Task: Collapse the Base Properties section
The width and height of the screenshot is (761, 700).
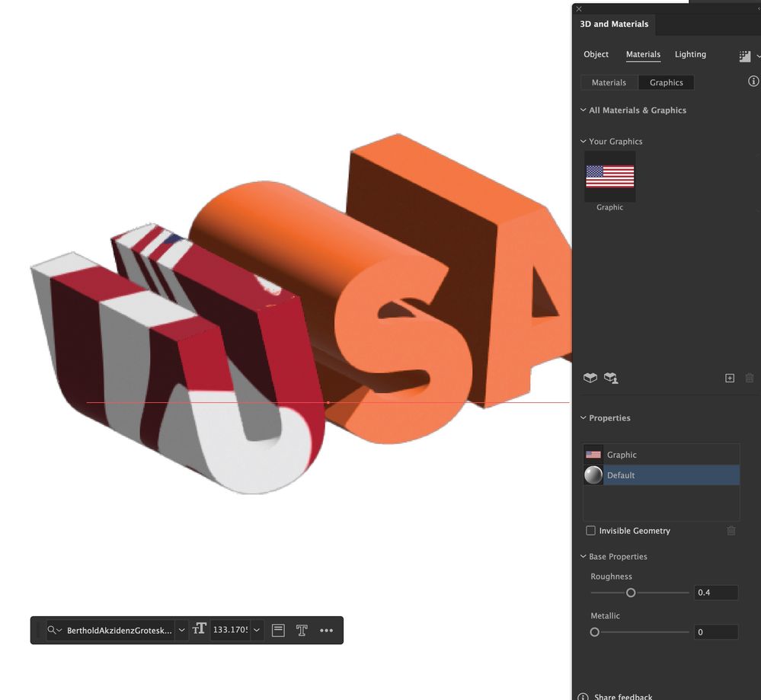Action: [x=583, y=556]
